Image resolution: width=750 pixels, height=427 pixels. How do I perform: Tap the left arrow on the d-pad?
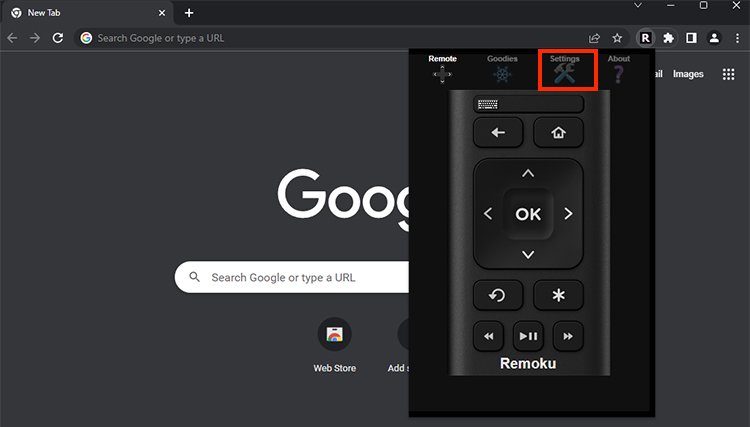[x=488, y=214]
